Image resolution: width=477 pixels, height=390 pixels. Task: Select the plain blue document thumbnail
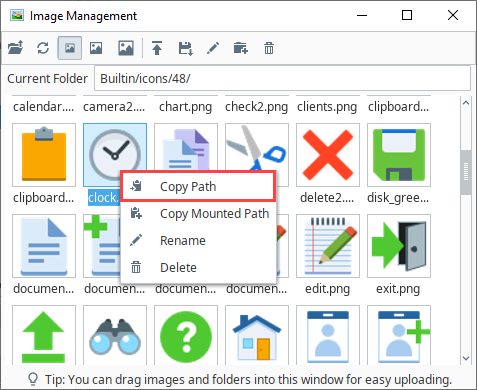pyautogui.click(x=44, y=246)
